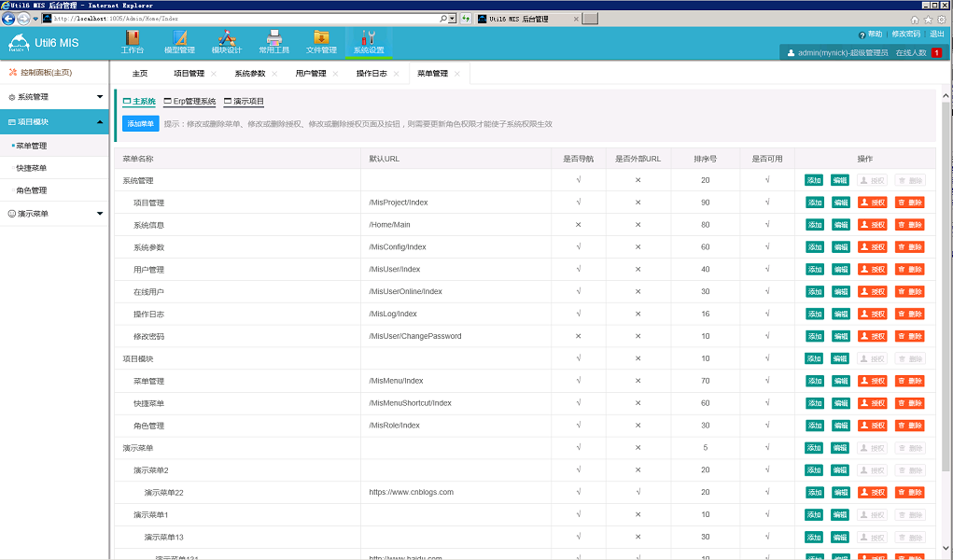
Task: Click 删除 button for 项目管理 row
Action: click(909, 203)
